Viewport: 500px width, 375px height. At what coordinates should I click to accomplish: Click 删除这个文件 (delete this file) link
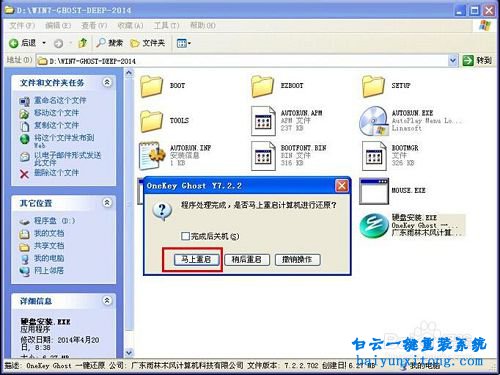[56, 173]
